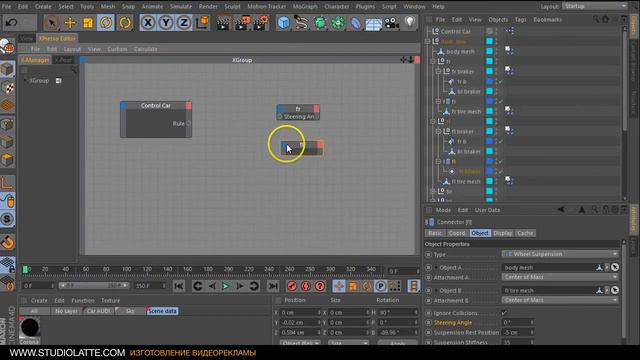Click the layer swatch for fl tire mesh
640x360 pixels.
[489, 181]
